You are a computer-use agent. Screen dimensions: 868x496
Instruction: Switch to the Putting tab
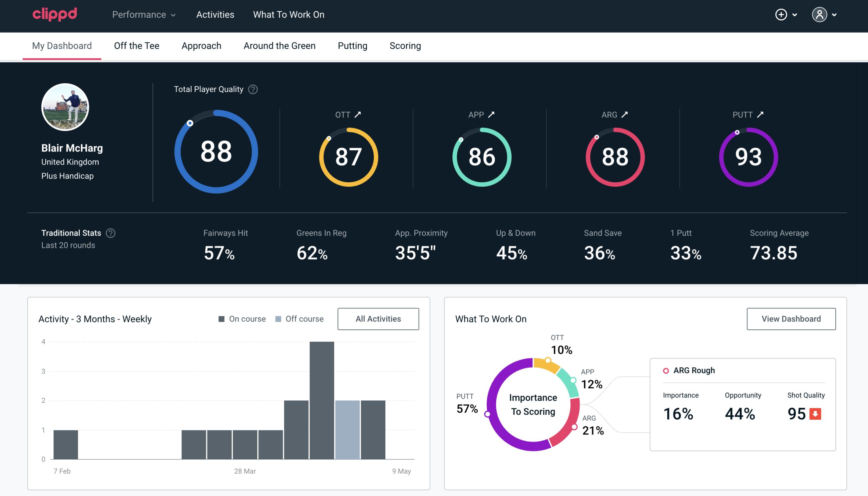tap(352, 45)
